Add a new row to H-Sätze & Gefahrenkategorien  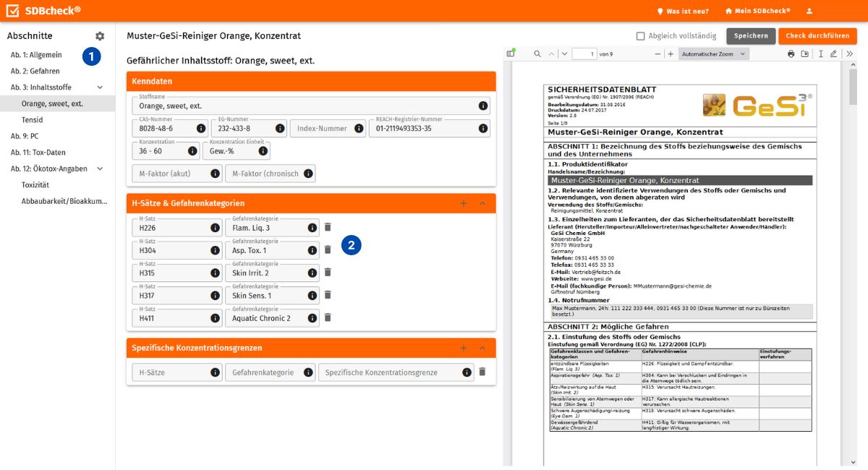tap(464, 203)
